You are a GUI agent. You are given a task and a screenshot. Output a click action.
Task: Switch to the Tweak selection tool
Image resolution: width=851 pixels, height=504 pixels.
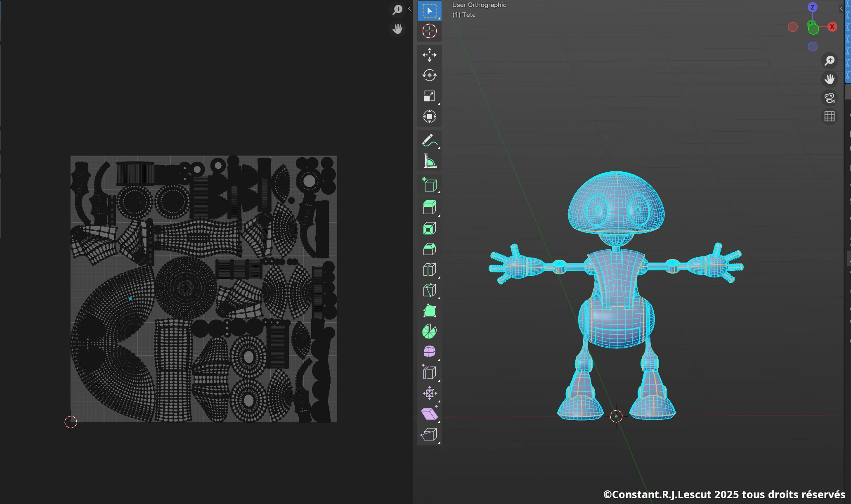pos(430,11)
